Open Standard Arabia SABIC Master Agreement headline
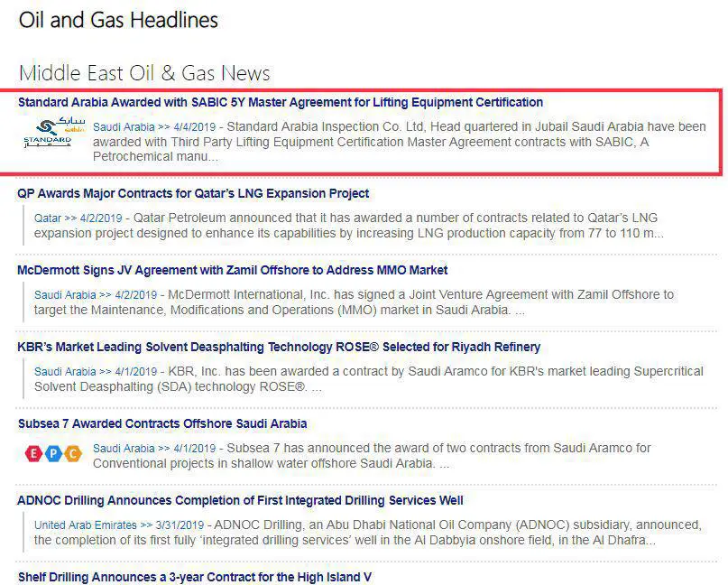This screenshot has height=585, width=728. pos(280,103)
